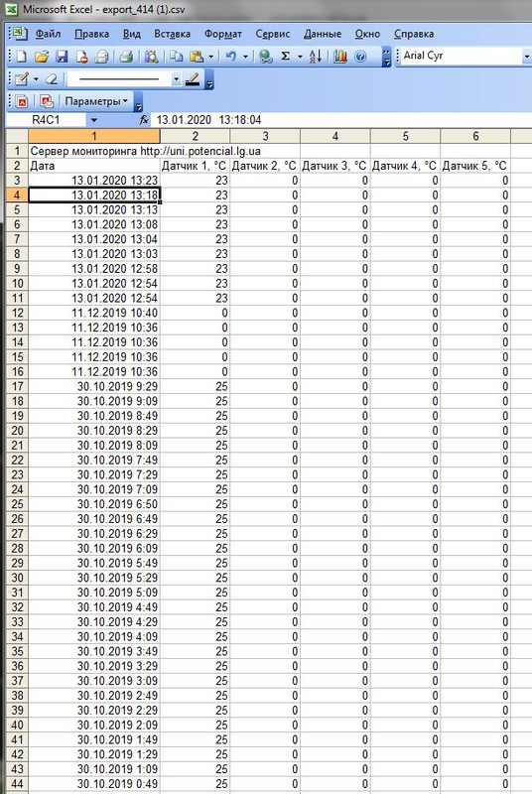Click the Excel document icon left of Файл
532x794 pixels.
point(19,34)
